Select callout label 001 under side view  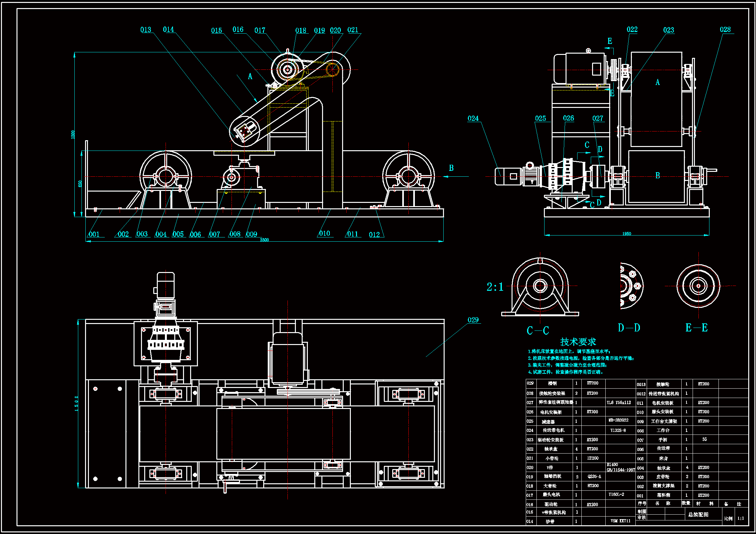(x=94, y=234)
